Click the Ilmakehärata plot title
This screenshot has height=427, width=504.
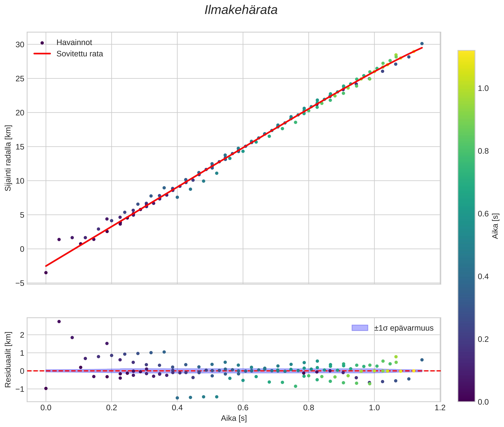coord(241,10)
